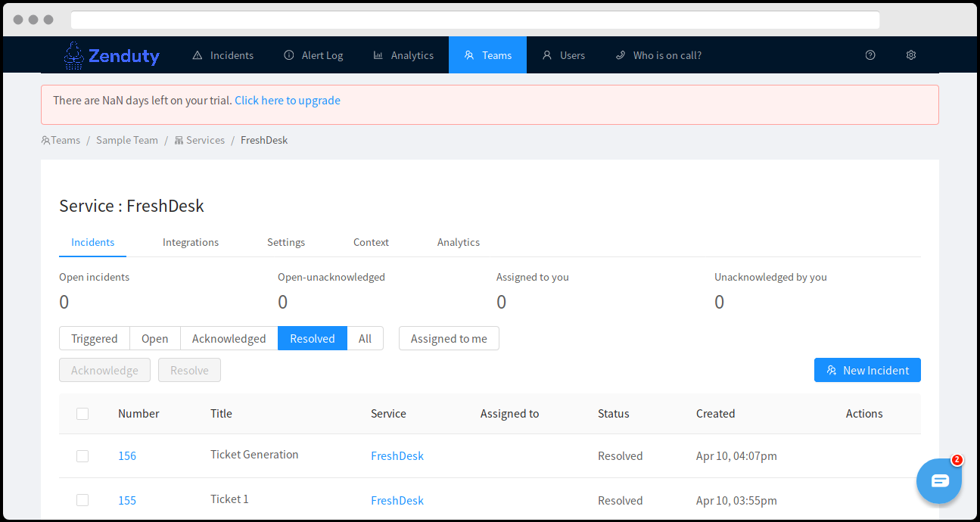Click the Actions column header
This screenshot has height=522, width=980.
tap(864, 414)
